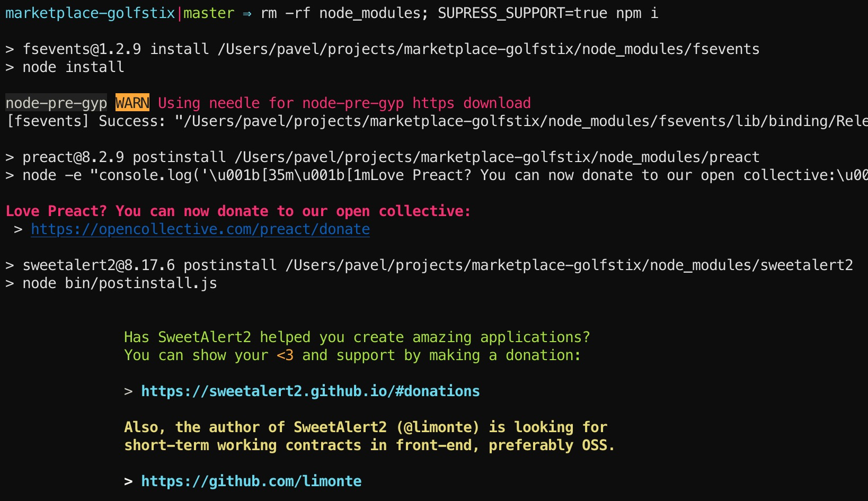Select the node bin/postinstall.js command
The image size is (868, 501).
pyautogui.click(x=119, y=282)
